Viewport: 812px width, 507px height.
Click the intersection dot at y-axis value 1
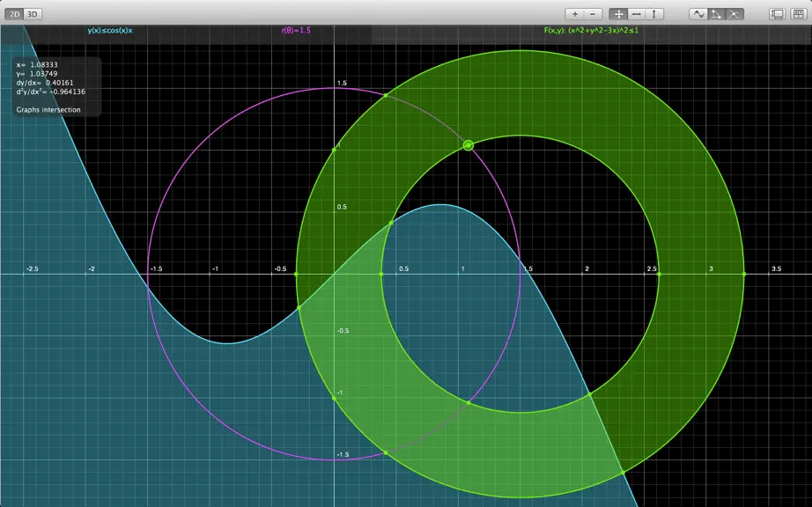[334, 150]
